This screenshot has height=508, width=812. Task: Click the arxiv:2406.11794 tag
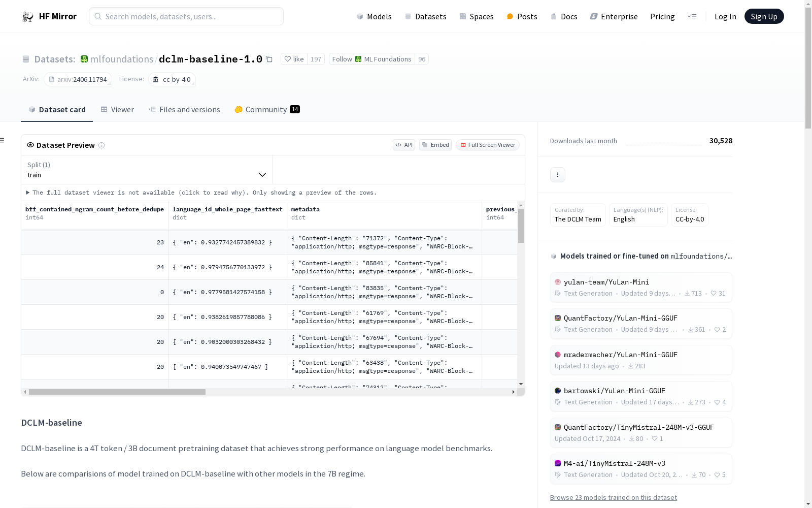(78, 80)
